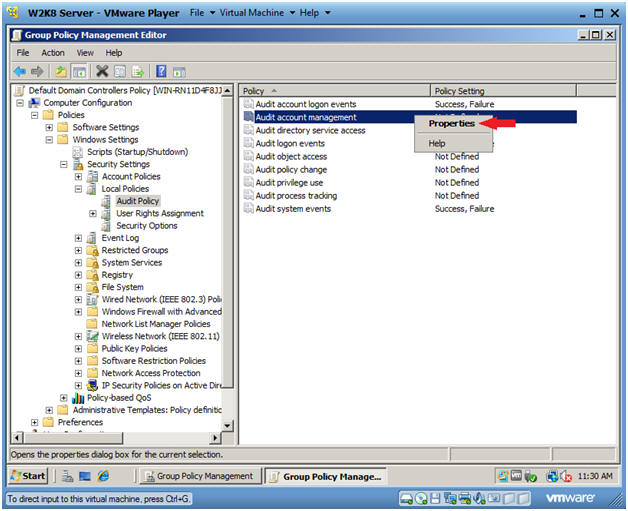Click the VMware sound card device icon

pyautogui.click(x=479, y=499)
